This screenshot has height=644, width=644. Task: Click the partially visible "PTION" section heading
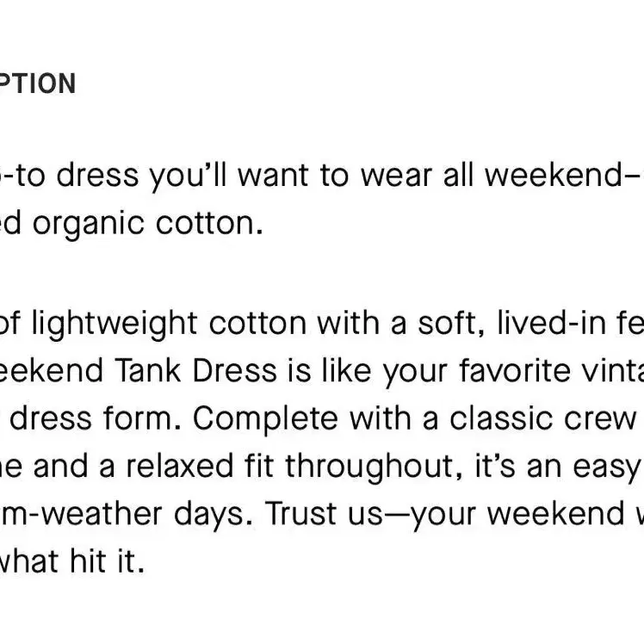pyautogui.click(x=36, y=84)
